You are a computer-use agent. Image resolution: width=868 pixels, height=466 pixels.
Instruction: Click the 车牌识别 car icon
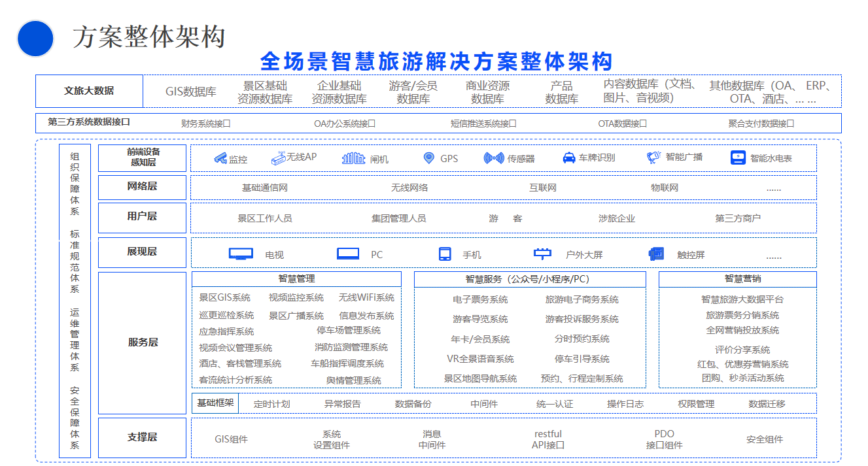pyautogui.click(x=568, y=158)
